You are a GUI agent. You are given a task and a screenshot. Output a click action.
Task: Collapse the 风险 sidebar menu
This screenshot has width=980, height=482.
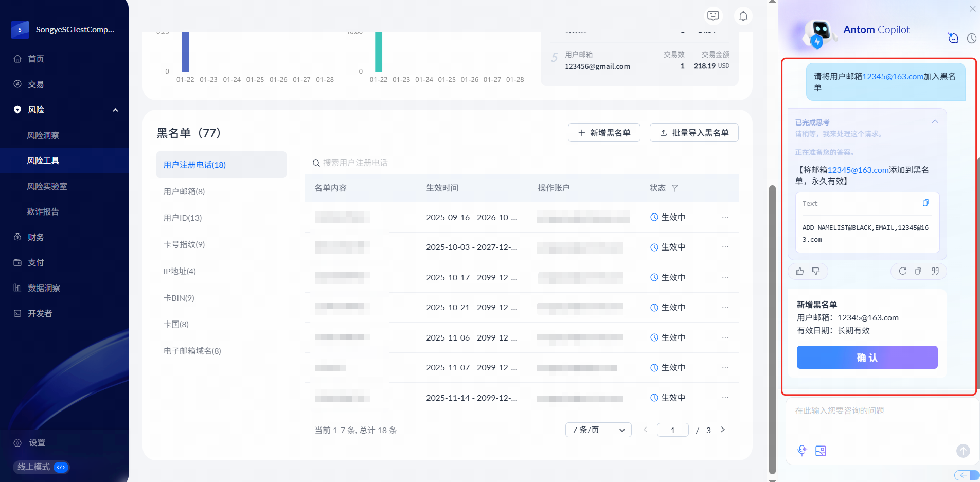pos(115,110)
